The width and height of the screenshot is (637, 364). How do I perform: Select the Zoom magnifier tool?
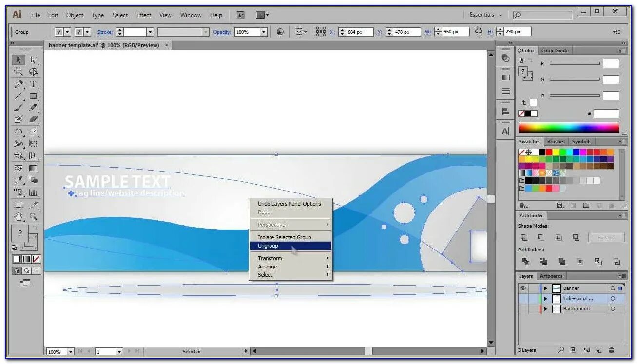33,216
